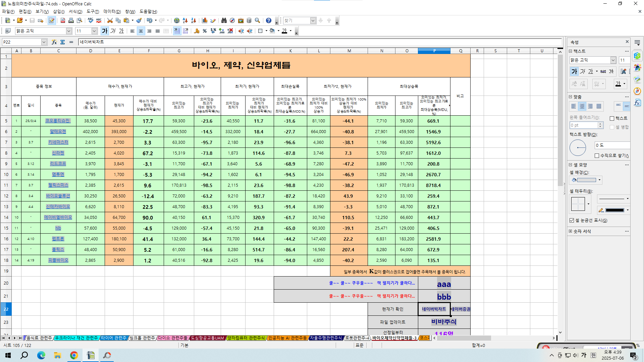
Task: Click the 펩트론 stock link
Action: (x=58, y=239)
